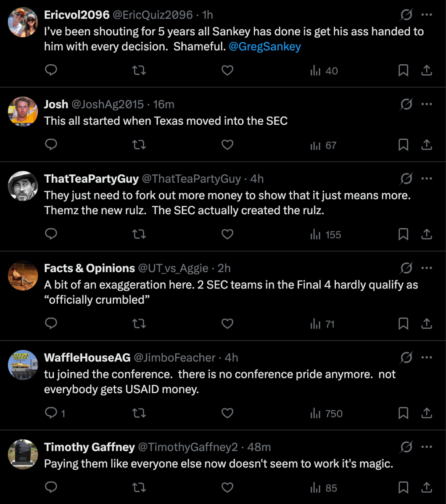Open more menu on WaffleHouseAG's tweet

point(427,357)
